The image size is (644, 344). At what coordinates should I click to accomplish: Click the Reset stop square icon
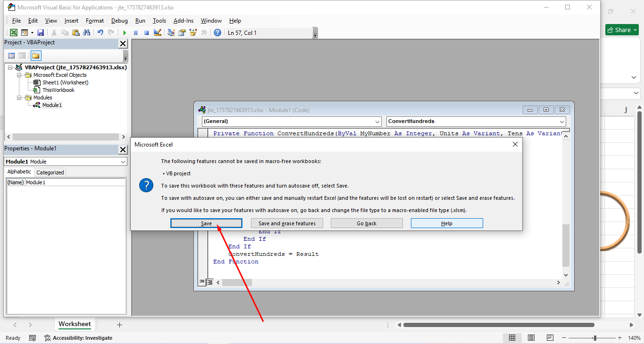click(x=146, y=33)
